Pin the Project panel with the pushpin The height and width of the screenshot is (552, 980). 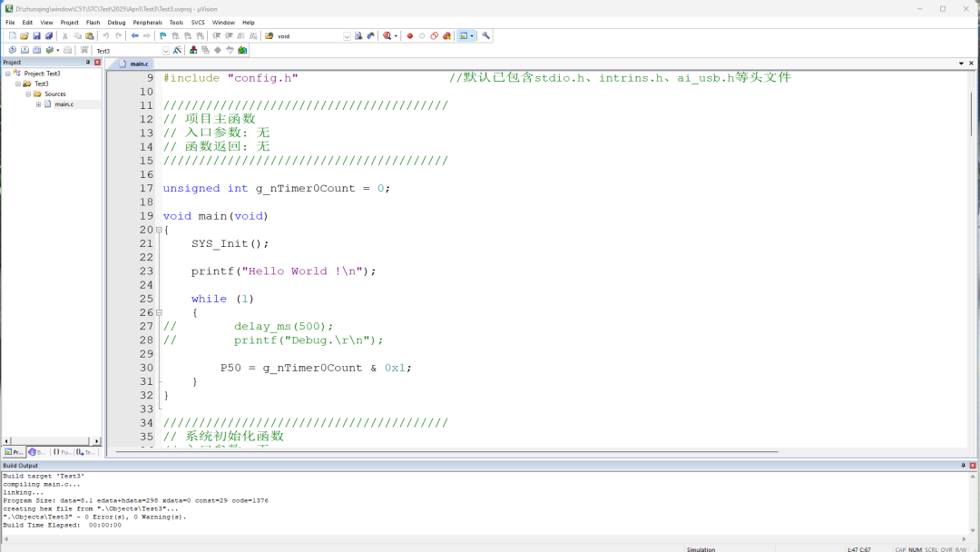tap(88, 63)
